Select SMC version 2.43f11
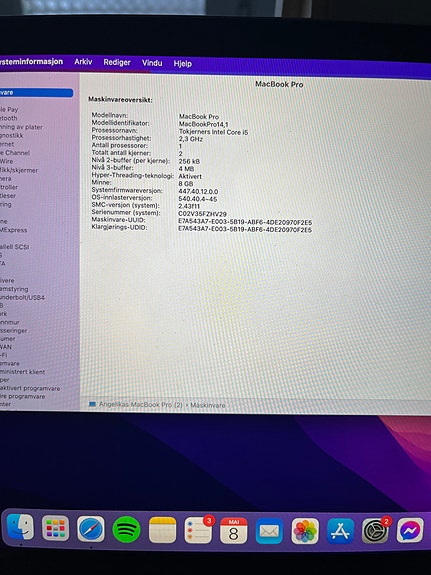431x575 pixels. point(189,206)
